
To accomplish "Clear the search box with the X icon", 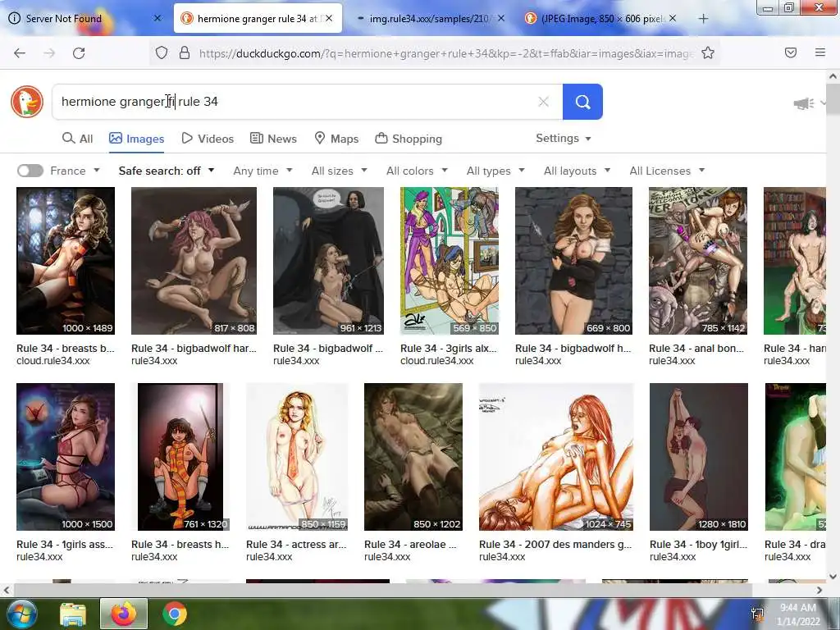I will click(x=543, y=102).
